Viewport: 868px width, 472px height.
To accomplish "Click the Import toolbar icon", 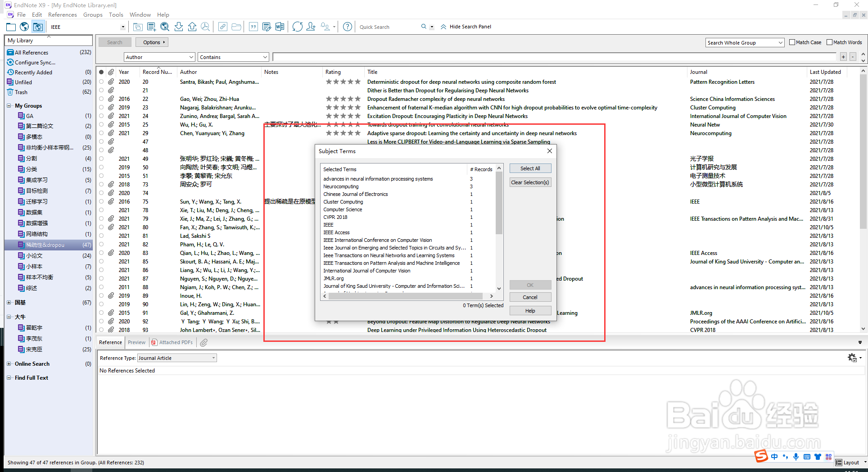I will (179, 27).
